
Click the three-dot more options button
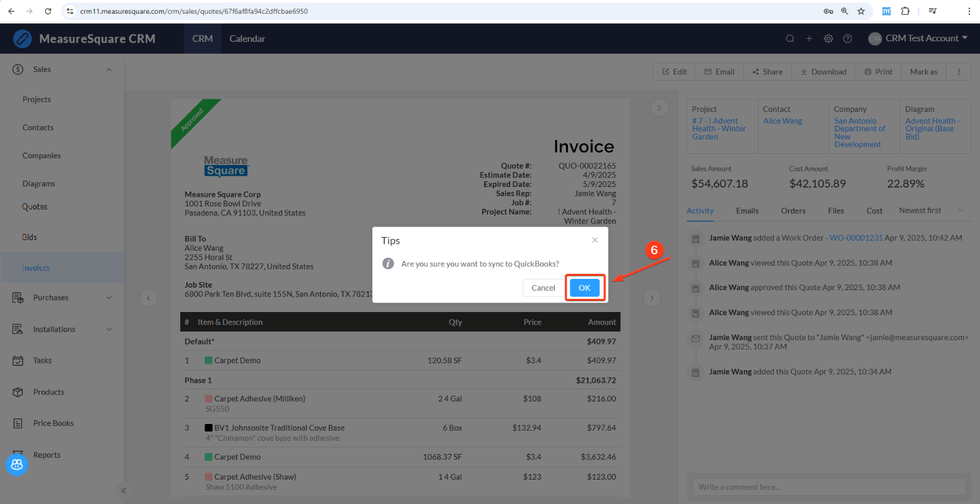[959, 72]
